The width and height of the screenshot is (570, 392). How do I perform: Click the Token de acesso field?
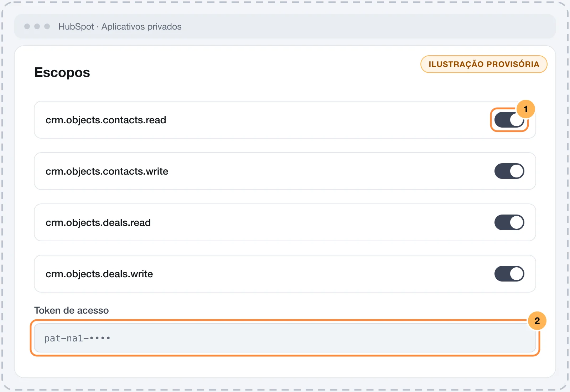point(285,338)
